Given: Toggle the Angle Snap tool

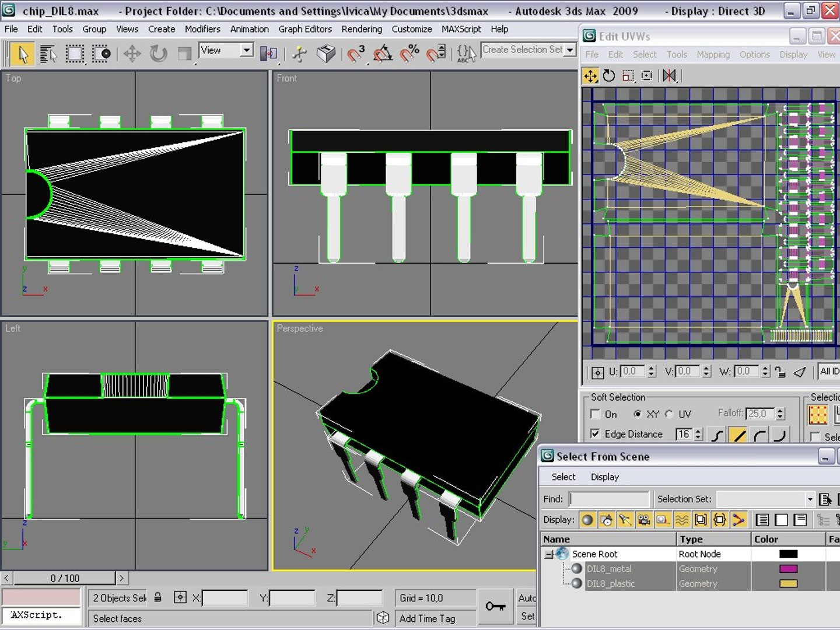Looking at the screenshot, I should 383,54.
